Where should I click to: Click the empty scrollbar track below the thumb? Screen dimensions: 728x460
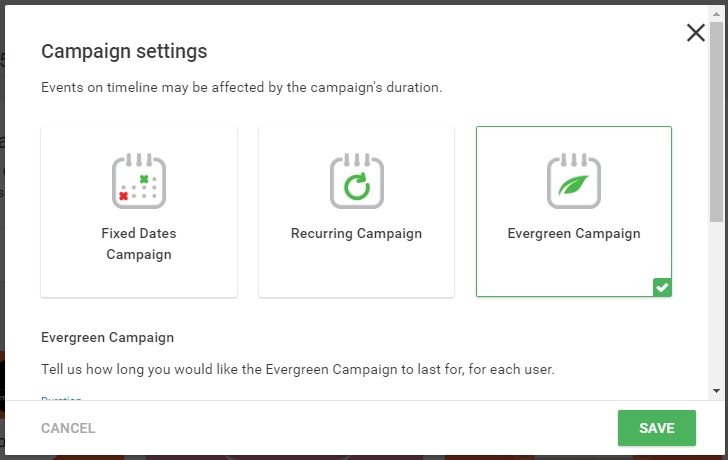pos(716,304)
